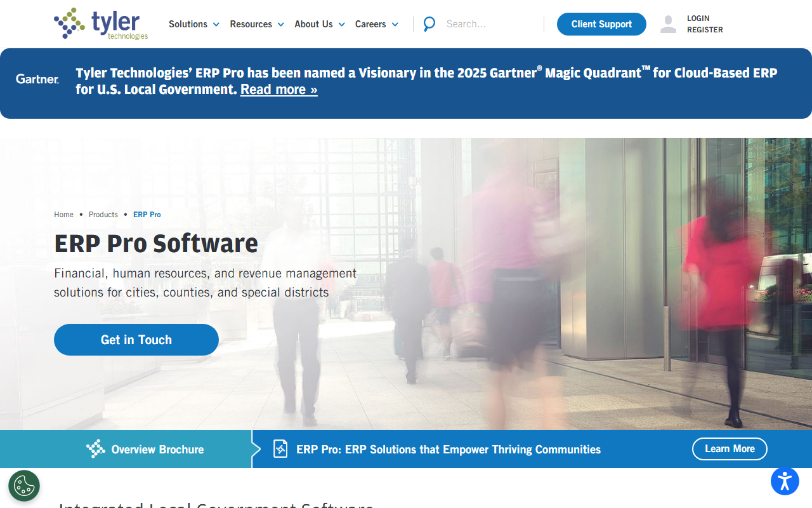
Task: Click the Overview Brochure dots icon
Action: 96,449
